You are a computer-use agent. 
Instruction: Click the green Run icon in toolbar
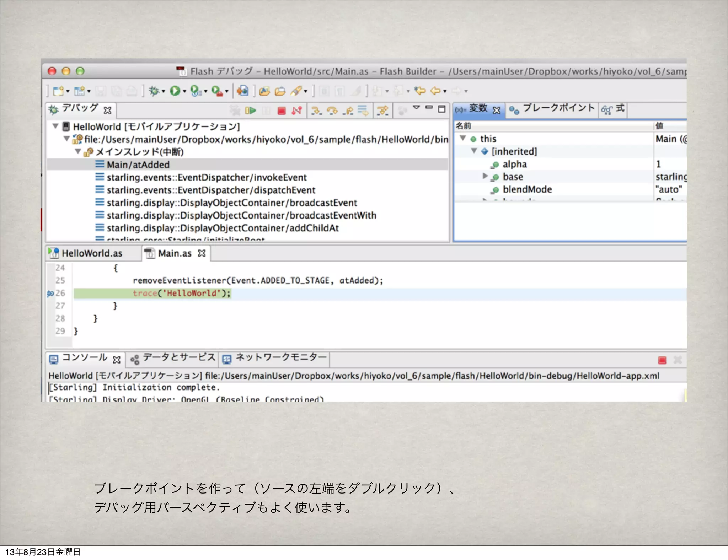pos(175,91)
